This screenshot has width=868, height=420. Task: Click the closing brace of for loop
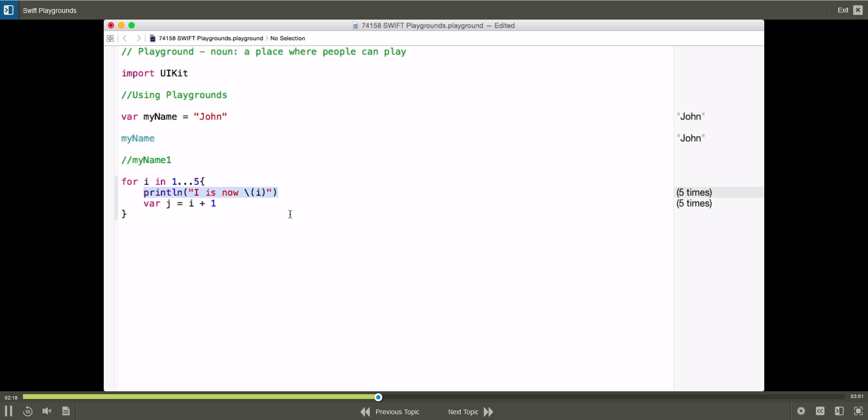pos(124,214)
